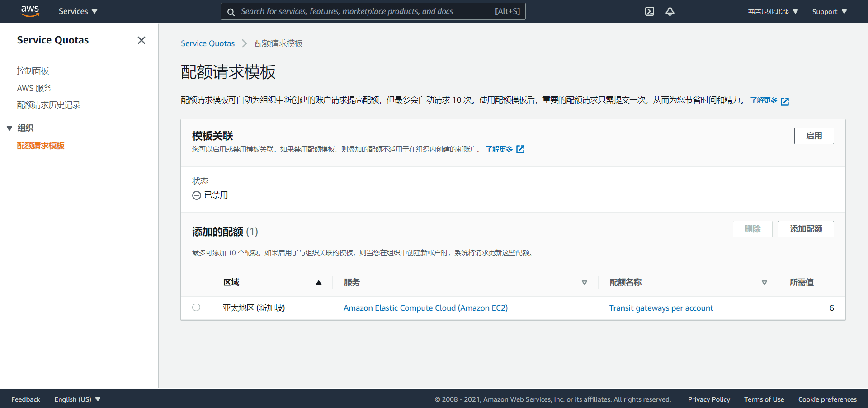Viewport: 868px width, 408px height.
Task: Select the 亚太地区 (新加坡) row radio button
Action: pyautogui.click(x=196, y=308)
